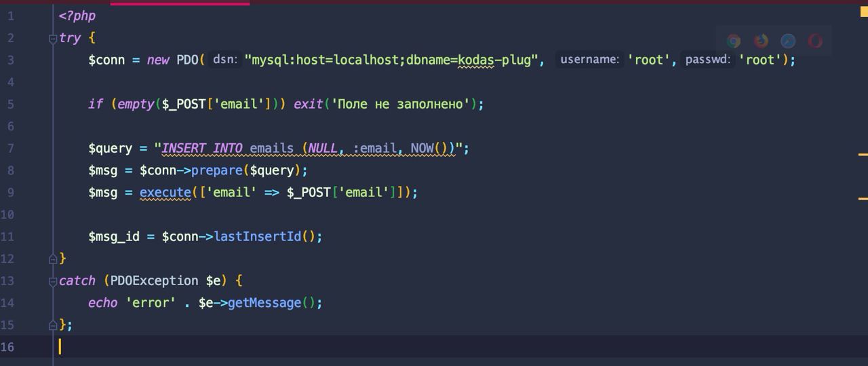Click the 'kodas' word in the DSN string
Viewport: 868px width, 366px height.
pyautogui.click(x=477, y=60)
